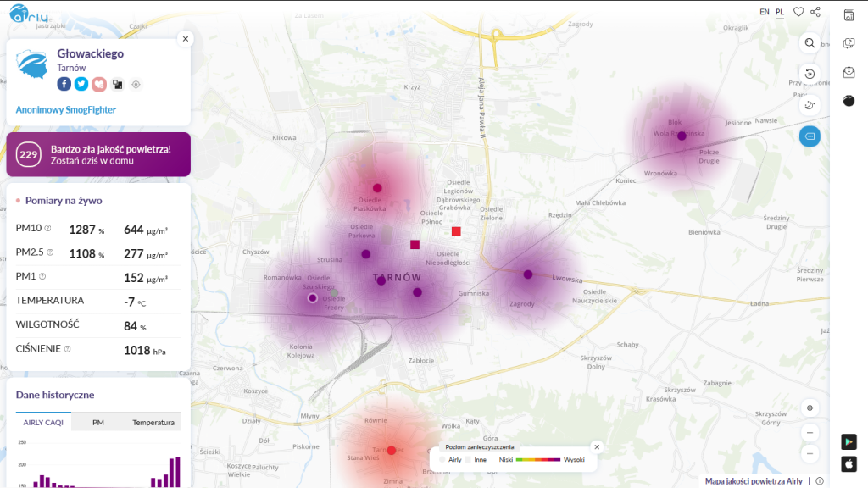Click the 24-hour history replay icon
Screen dimensions: 868x488
pos(810,74)
